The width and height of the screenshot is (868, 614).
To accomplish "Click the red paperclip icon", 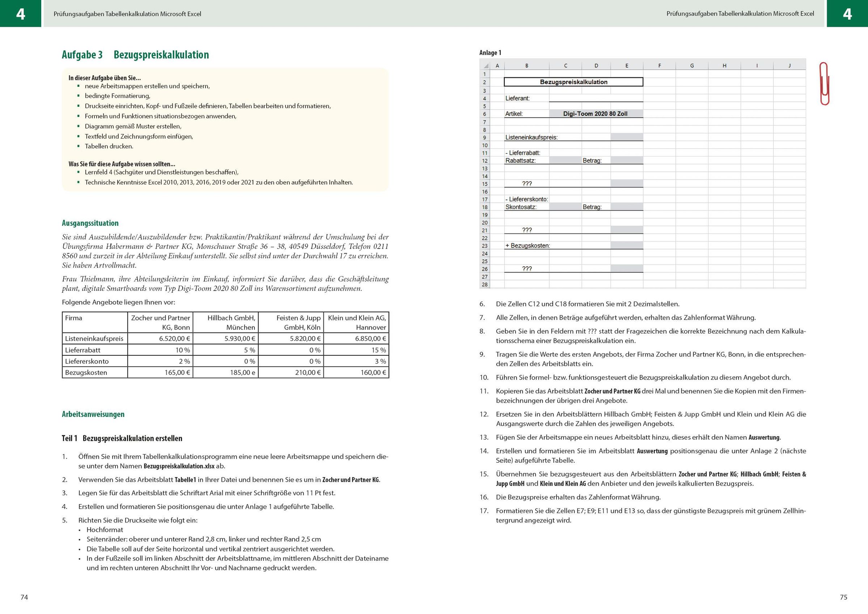I will pyautogui.click(x=825, y=84).
